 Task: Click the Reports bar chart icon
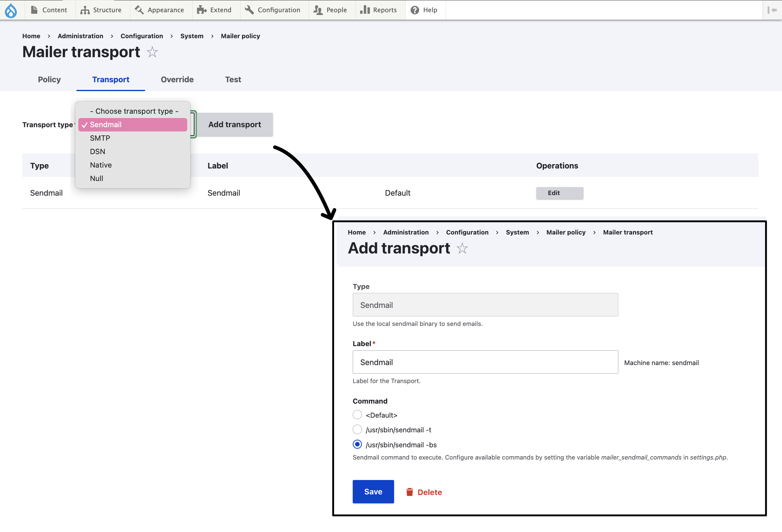pyautogui.click(x=365, y=10)
